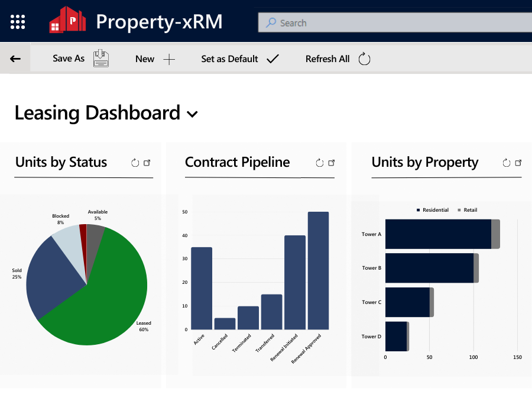532x414 pixels.
Task: Expand the Units by Property chart
Action: click(x=518, y=163)
